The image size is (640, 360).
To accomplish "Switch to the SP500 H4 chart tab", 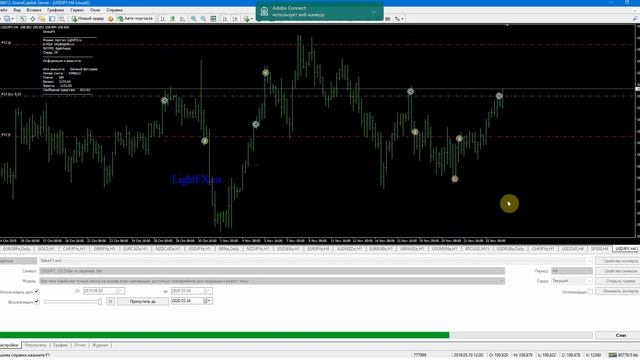I will coord(600,249).
